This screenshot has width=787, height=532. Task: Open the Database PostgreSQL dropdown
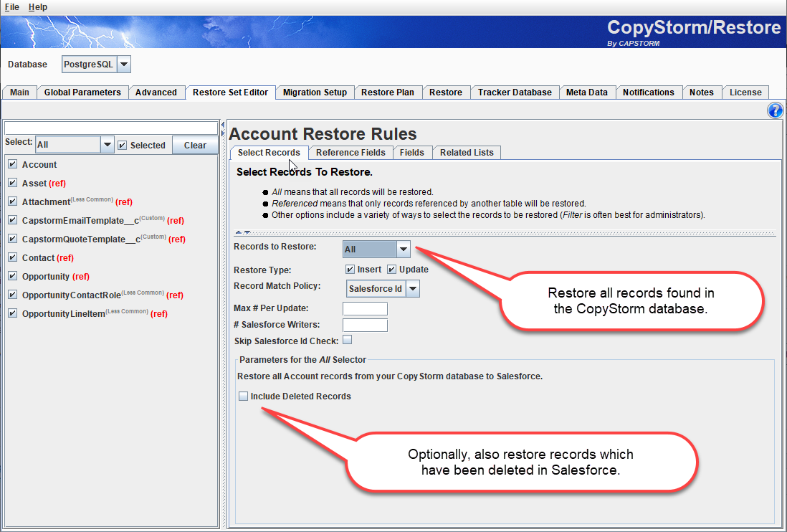pos(124,65)
